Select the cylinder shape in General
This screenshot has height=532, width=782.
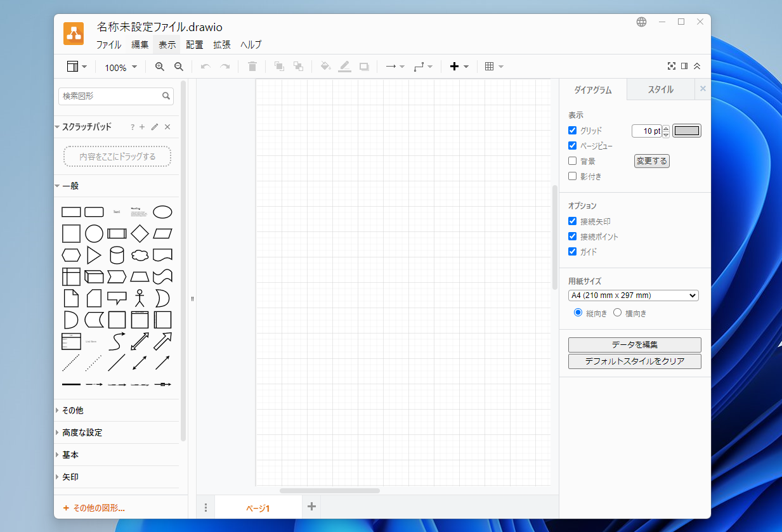[x=117, y=255]
